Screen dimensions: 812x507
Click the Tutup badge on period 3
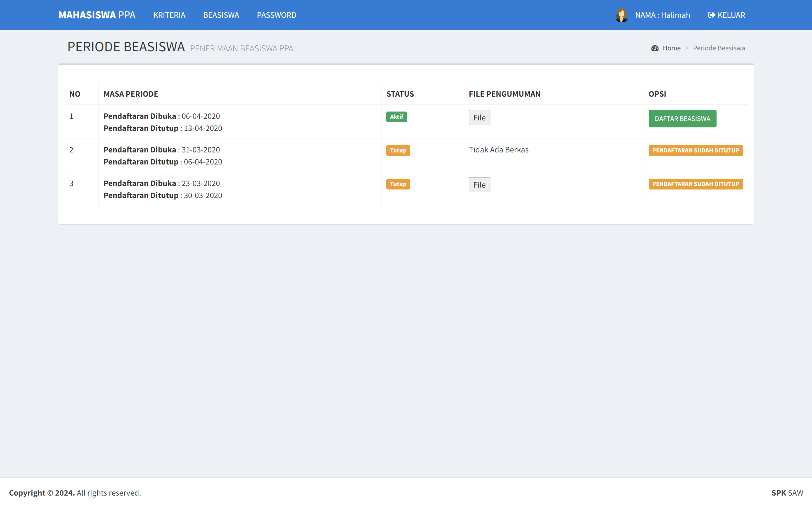[x=398, y=184]
